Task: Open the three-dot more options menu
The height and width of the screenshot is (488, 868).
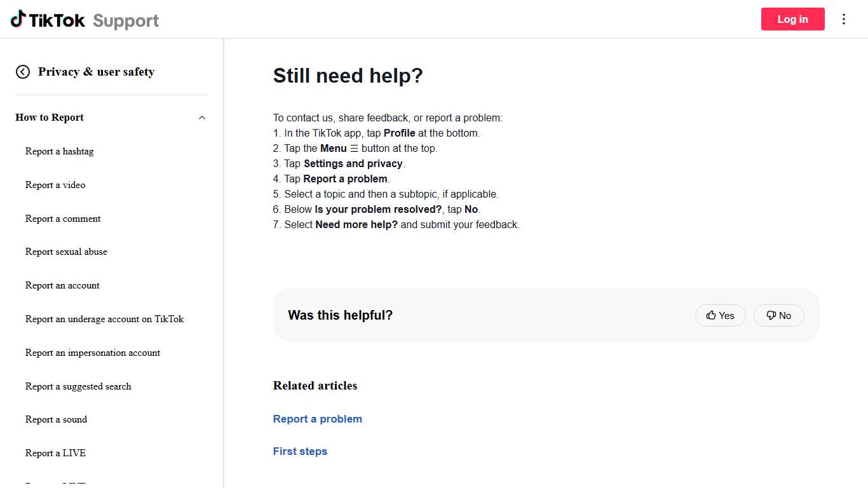Action: (844, 19)
